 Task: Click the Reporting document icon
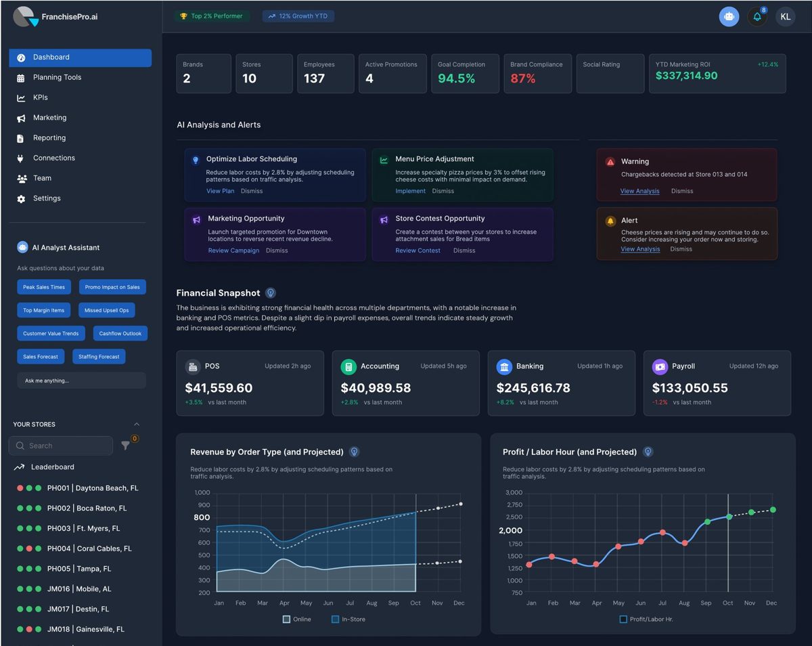[20, 138]
